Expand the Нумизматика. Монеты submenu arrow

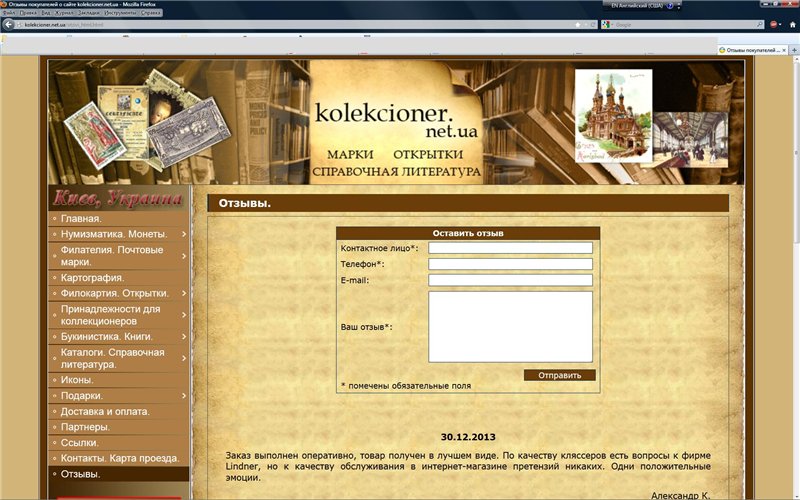click(x=184, y=234)
